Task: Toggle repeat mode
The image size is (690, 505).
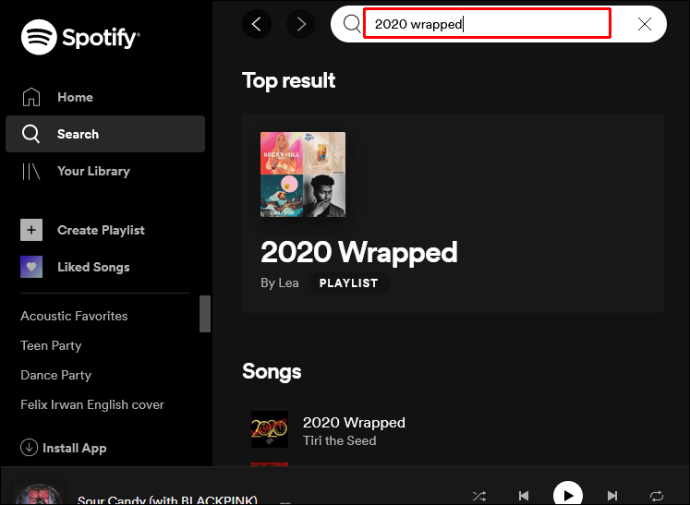Action: click(656, 496)
